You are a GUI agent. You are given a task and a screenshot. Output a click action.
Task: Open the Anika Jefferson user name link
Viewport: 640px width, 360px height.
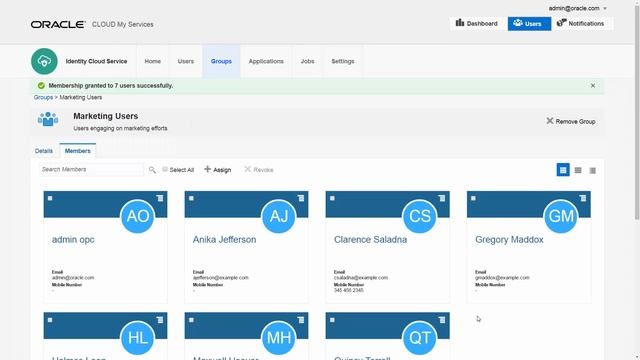click(x=224, y=240)
